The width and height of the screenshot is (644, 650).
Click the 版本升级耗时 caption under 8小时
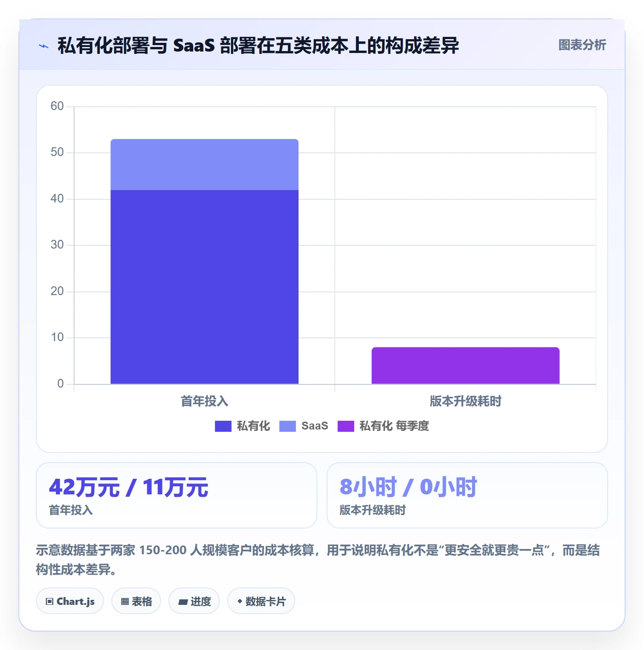pyautogui.click(x=373, y=510)
